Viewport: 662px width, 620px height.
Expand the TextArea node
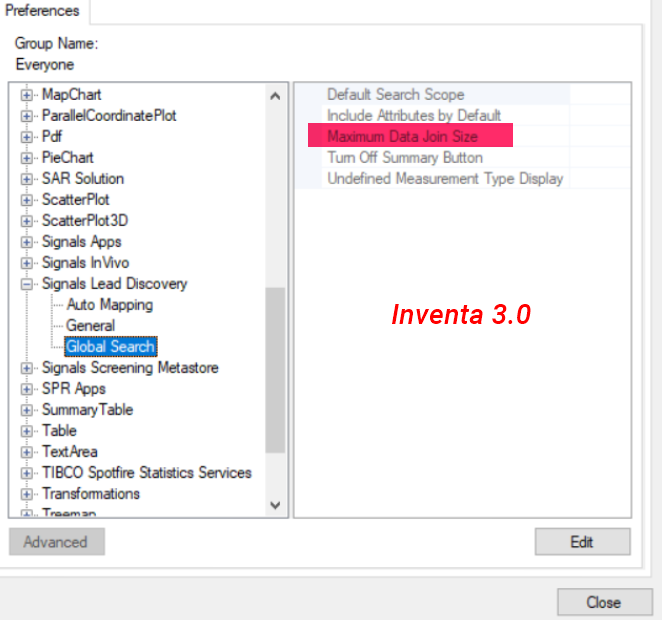[26, 452]
